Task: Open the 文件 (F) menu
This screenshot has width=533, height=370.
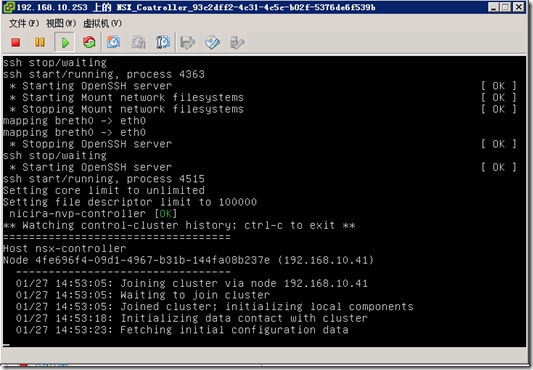Action: pos(24,23)
